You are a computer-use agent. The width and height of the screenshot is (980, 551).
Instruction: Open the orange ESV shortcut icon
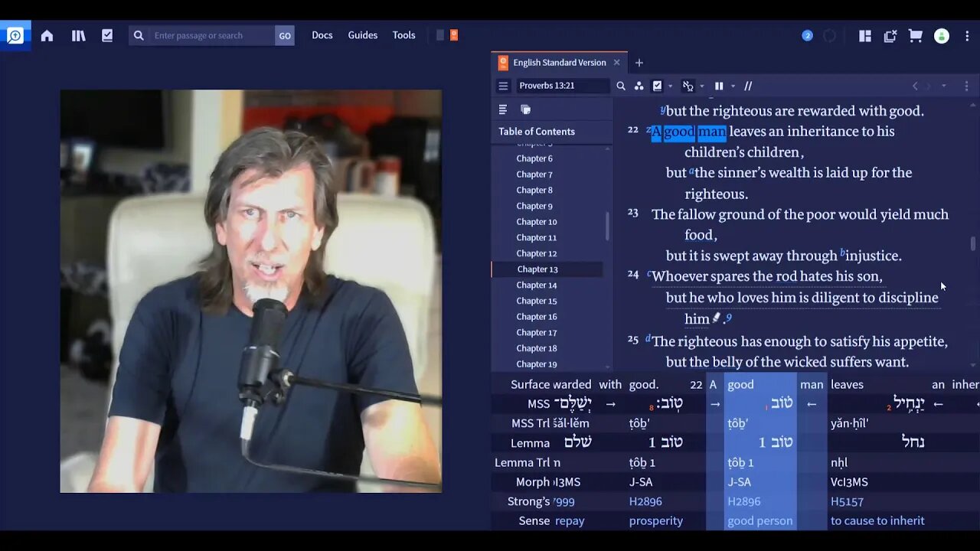pyautogui.click(x=454, y=35)
